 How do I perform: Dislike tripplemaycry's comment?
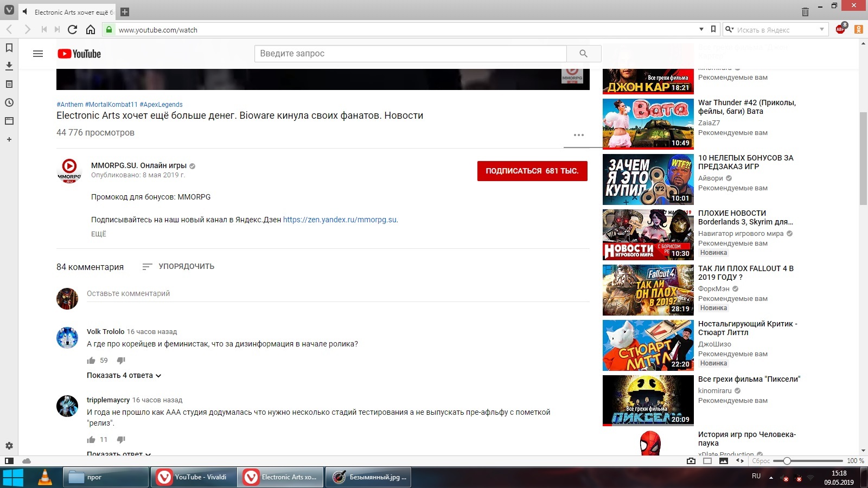coord(121,440)
